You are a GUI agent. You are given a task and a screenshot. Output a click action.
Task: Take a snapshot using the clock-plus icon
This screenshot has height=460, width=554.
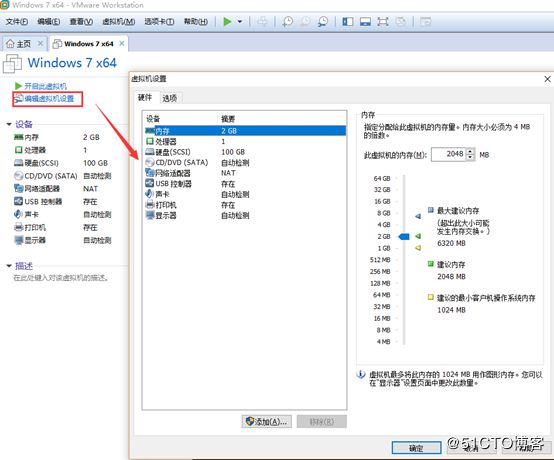click(x=288, y=22)
